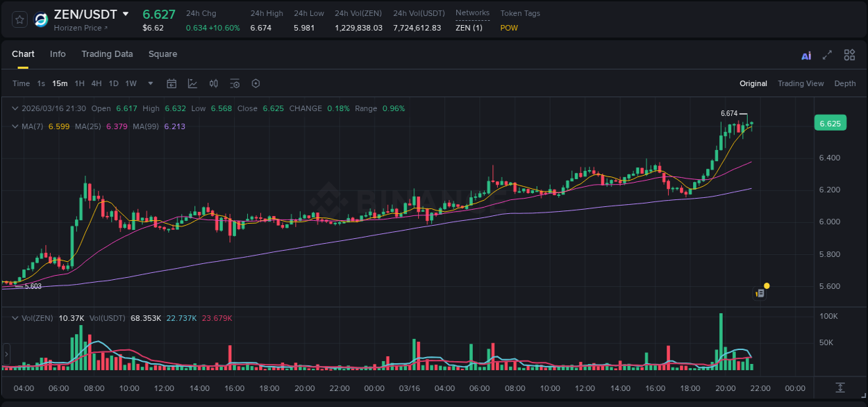
Task: Select the date range calendar icon
Action: click(172, 83)
